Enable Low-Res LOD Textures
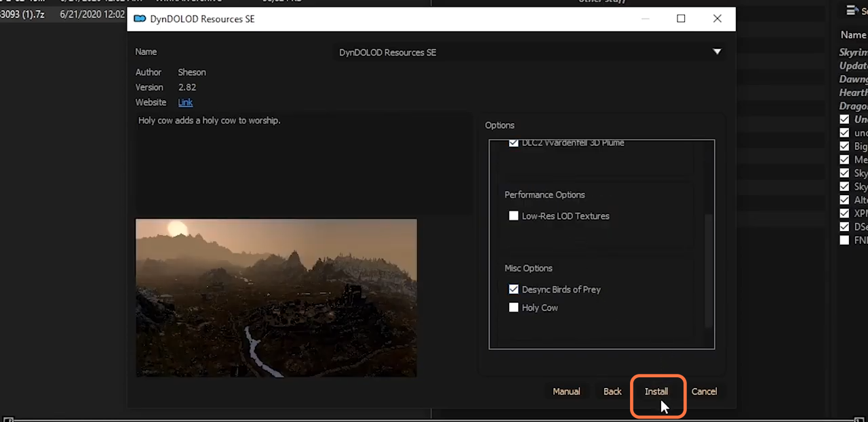Viewport: 868px width, 422px height. click(x=513, y=216)
